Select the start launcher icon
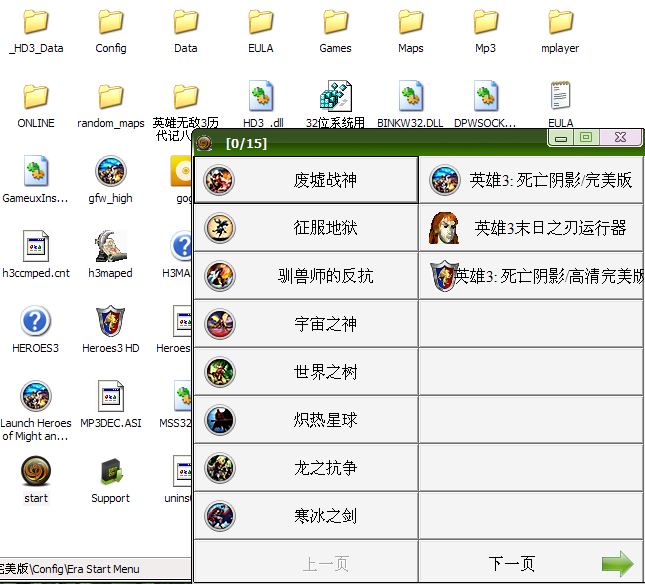Screen dimensions: 645x584 click(x=36, y=471)
